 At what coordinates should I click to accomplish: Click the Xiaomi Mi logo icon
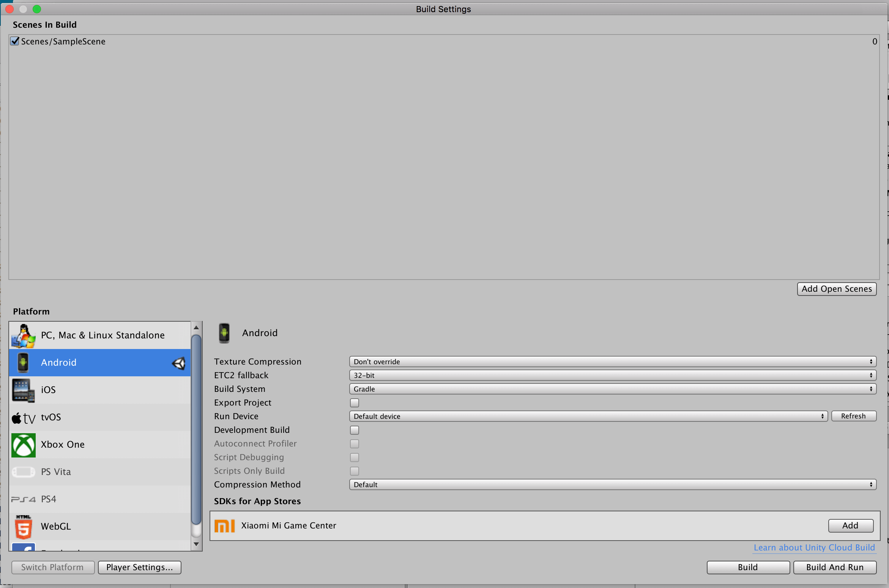[x=225, y=526]
